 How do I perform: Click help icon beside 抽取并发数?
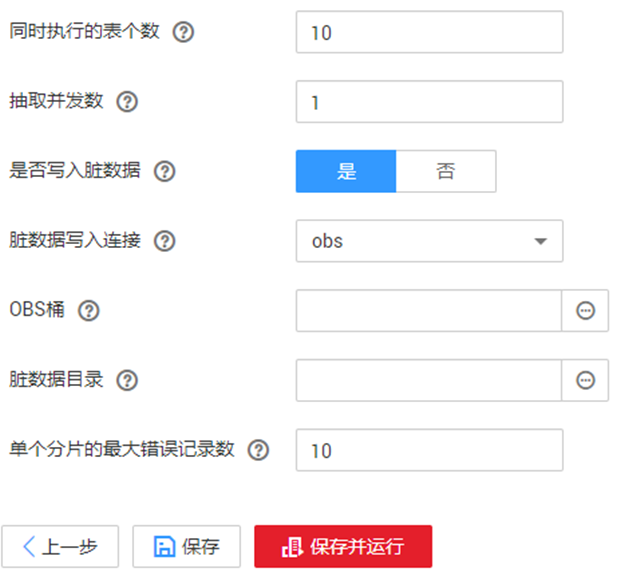point(127,102)
